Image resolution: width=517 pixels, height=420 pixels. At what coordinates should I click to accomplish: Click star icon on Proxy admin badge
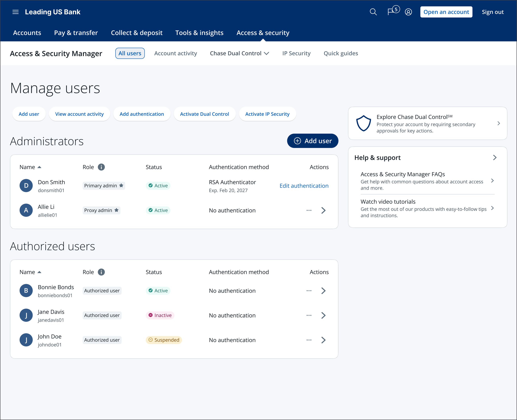pyautogui.click(x=116, y=210)
